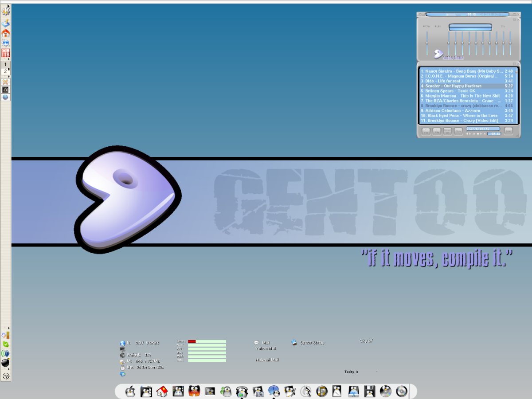The width and height of the screenshot is (532, 399).
Task: Click the Samba Status widget label
Action: point(312,343)
